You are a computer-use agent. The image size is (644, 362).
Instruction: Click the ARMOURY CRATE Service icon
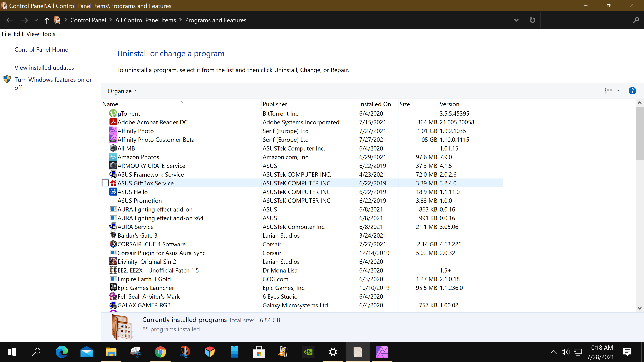pyautogui.click(x=113, y=166)
